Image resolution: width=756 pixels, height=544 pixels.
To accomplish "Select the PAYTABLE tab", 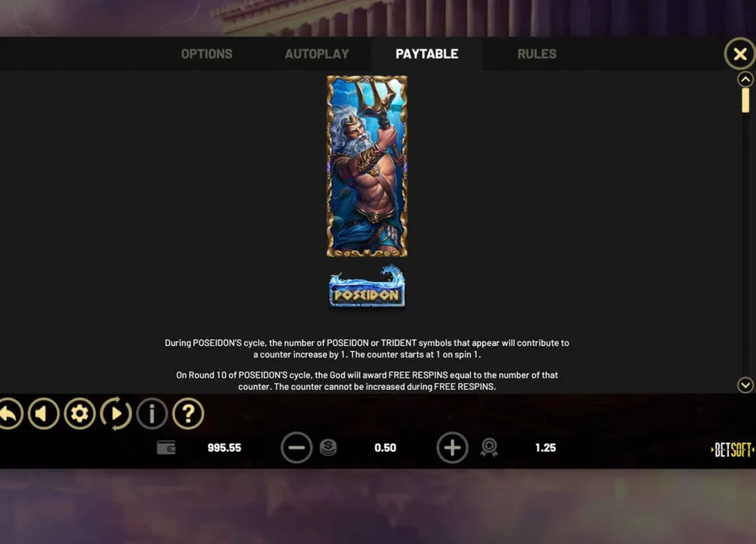I will pos(426,54).
